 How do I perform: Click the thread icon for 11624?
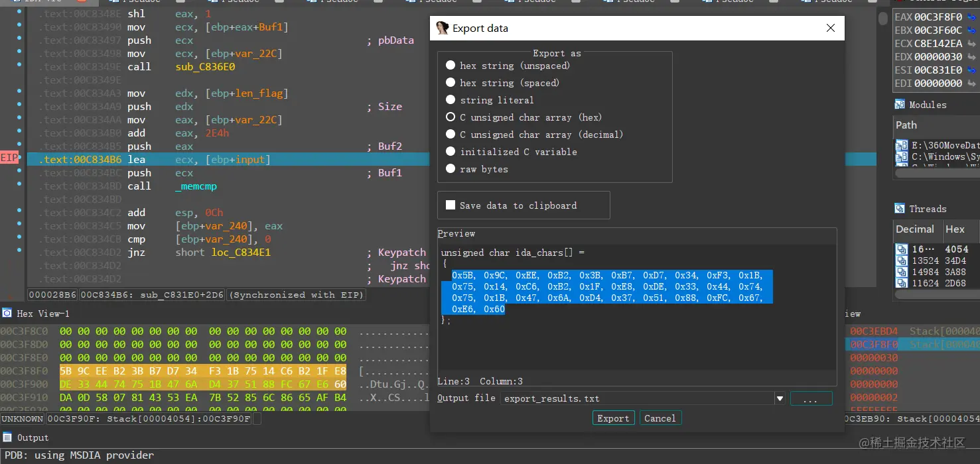tap(902, 283)
